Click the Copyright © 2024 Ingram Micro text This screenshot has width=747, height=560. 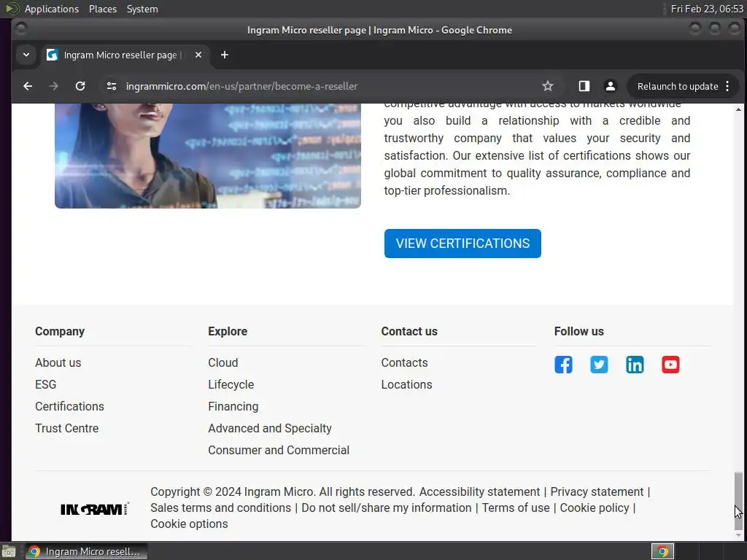pyautogui.click(x=283, y=492)
